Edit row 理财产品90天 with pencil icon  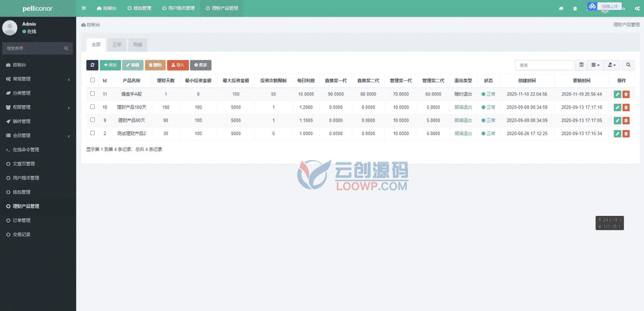click(x=617, y=120)
